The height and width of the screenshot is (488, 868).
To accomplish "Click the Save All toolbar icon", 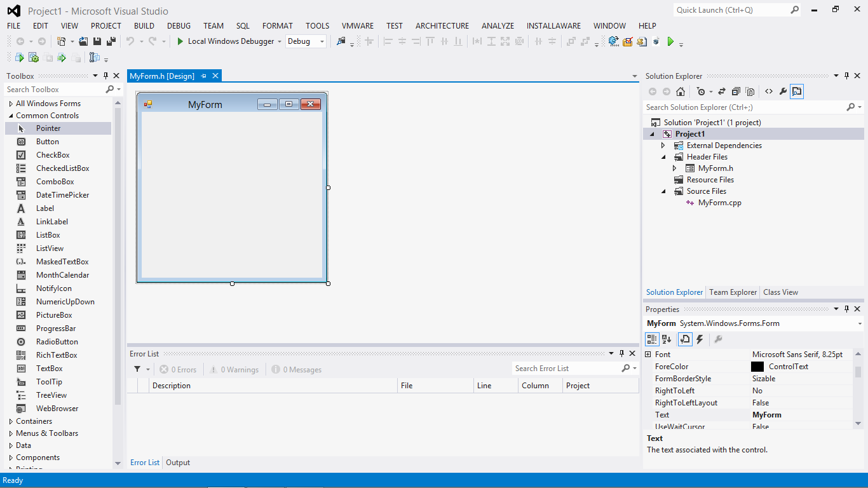I will pos(111,41).
